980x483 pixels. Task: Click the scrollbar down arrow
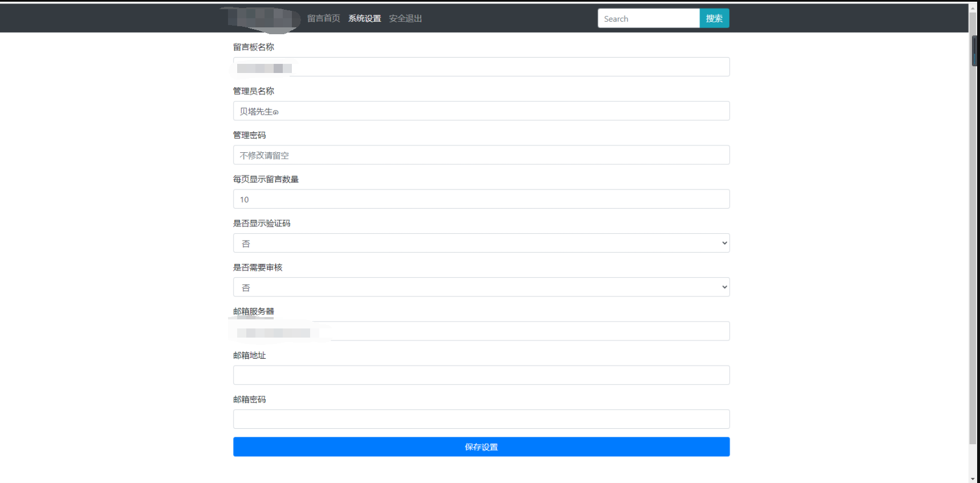coord(974,478)
